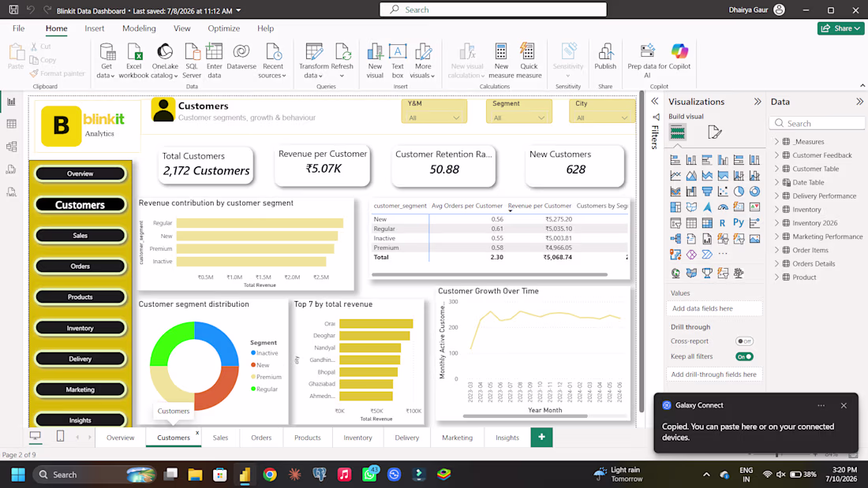Open the Excel workbook data source
This screenshot has width=868, height=488.
134,61
